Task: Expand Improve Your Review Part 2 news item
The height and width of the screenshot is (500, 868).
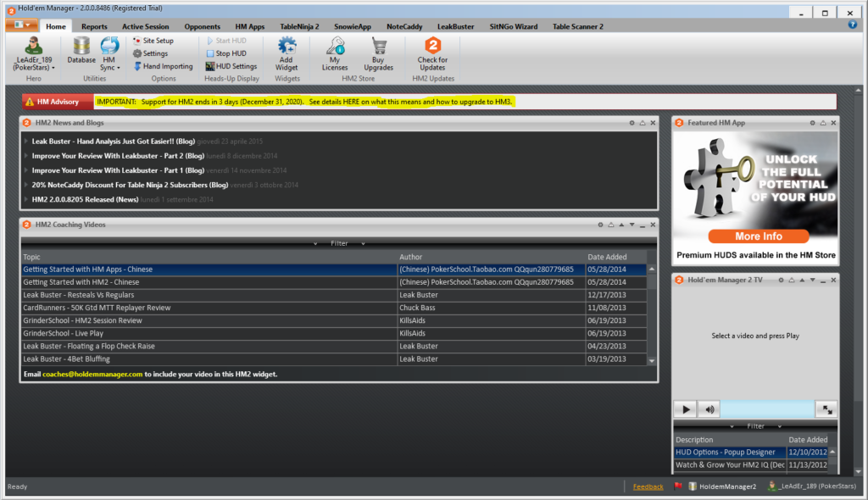Action: click(x=26, y=156)
